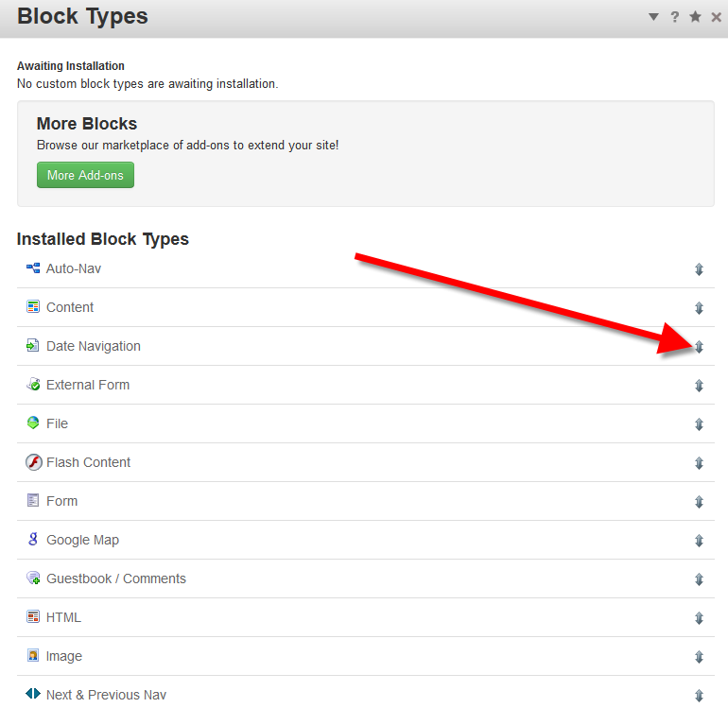Click the More Add-ons button
Image resolution: width=728 pixels, height=708 pixels.
(85, 175)
